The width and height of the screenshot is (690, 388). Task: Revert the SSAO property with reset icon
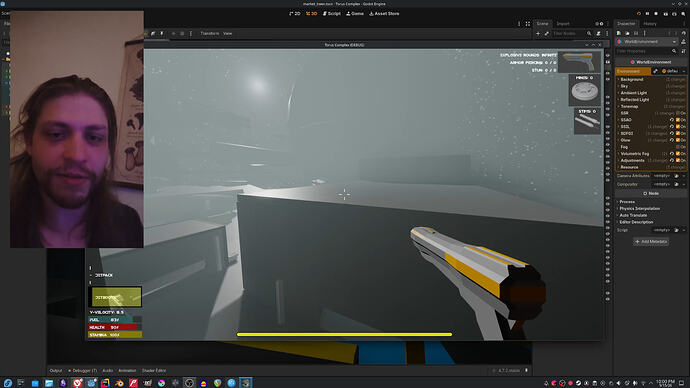(672, 120)
